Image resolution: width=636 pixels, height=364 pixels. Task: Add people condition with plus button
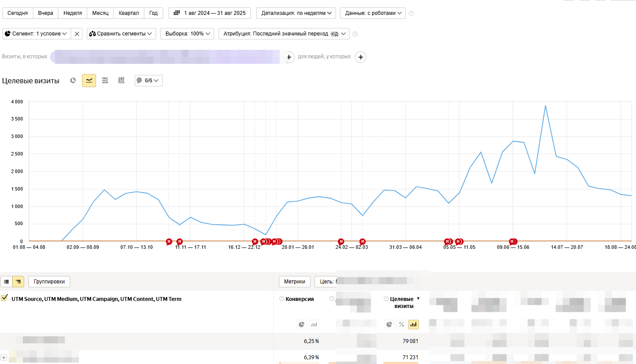coord(360,57)
